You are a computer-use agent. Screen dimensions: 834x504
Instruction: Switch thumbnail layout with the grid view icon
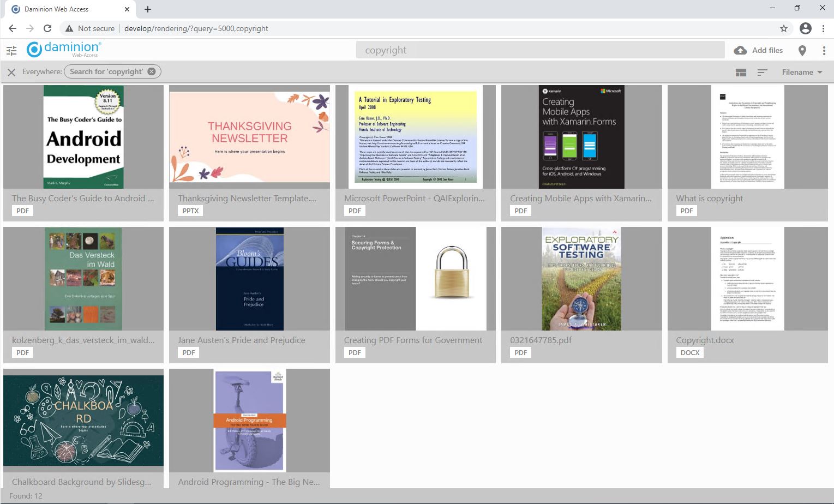740,71
